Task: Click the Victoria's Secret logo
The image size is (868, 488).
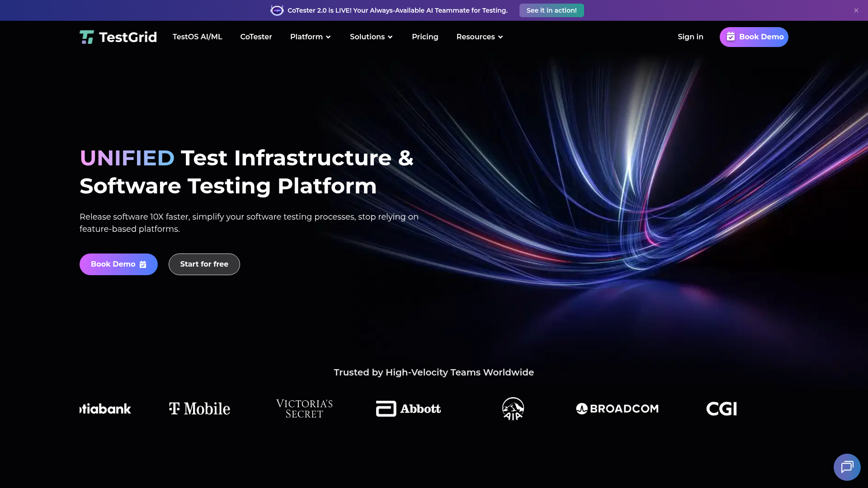Action: tap(304, 408)
